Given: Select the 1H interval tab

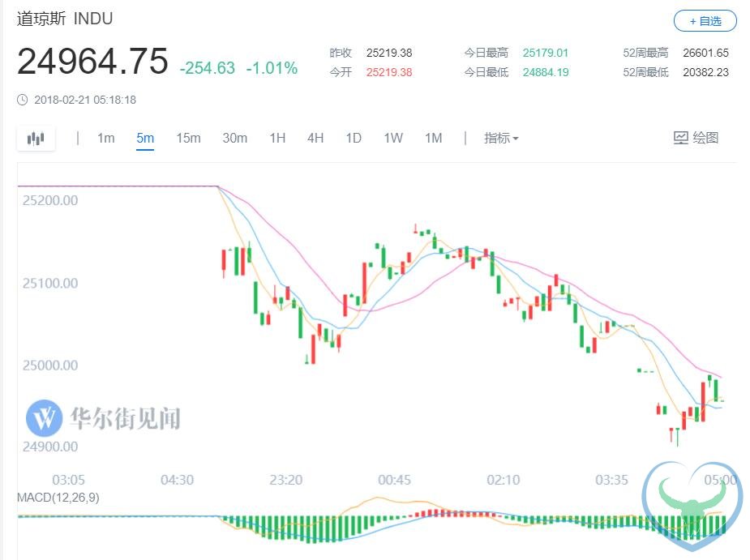Looking at the screenshot, I should (x=277, y=139).
